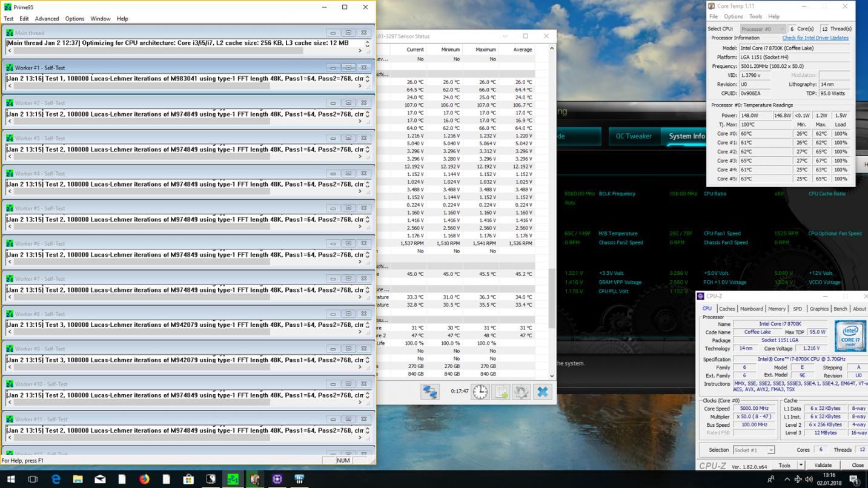Open HWiNFO sensor settings gear icon
The width and height of the screenshot is (868, 488).
tap(522, 392)
